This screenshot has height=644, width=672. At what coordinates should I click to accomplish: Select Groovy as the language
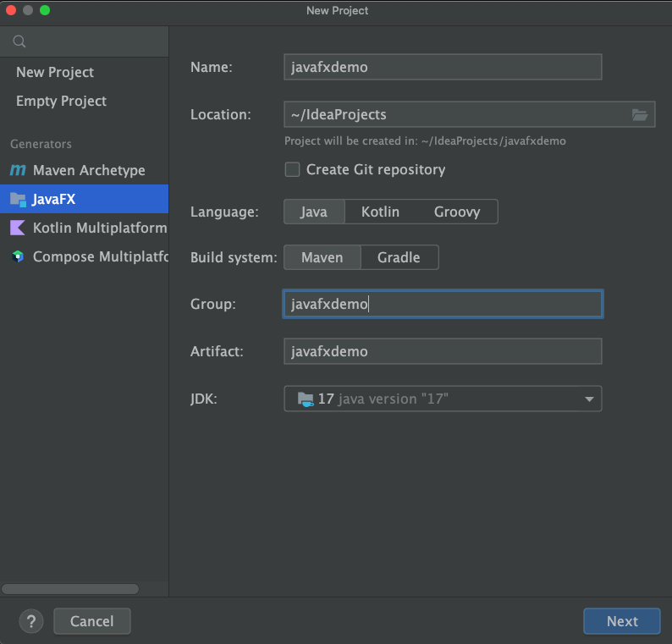point(457,212)
